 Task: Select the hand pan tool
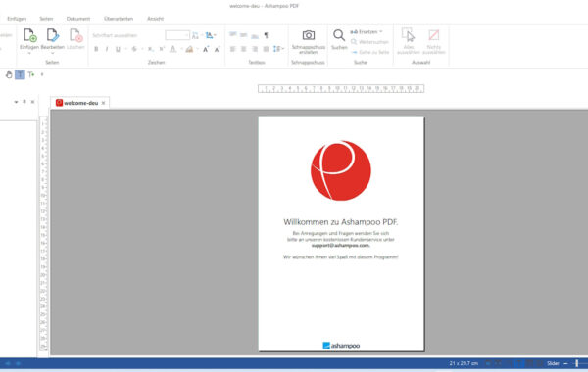9,75
